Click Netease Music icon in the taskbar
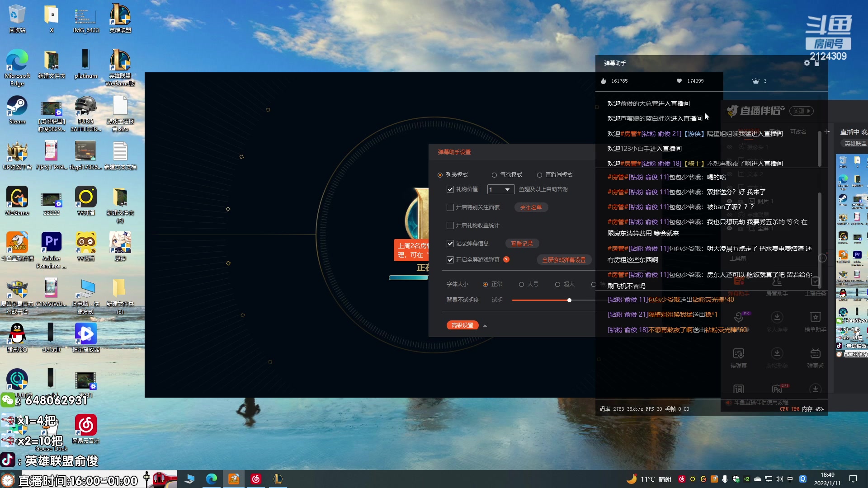The height and width of the screenshot is (488, 868). click(x=256, y=479)
